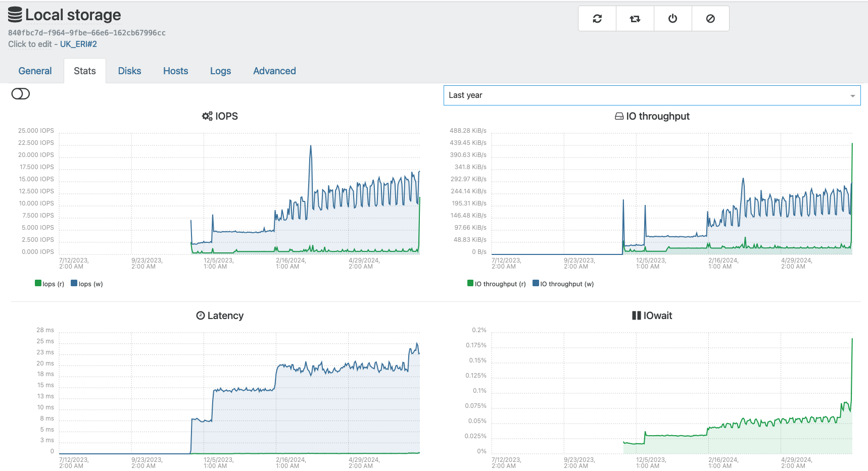
Task: Click the 488.28 KiB/s axis label
Action: coord(468,131)
